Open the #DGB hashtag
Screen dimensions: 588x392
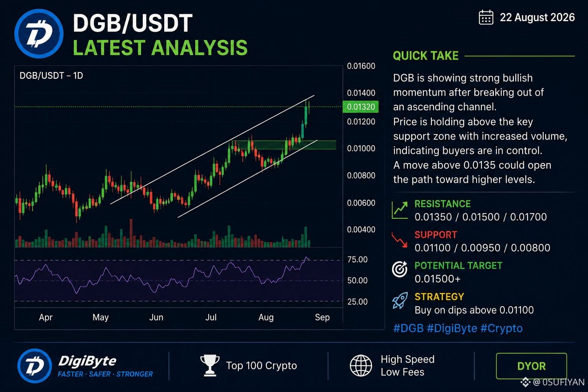pos(408,328)
